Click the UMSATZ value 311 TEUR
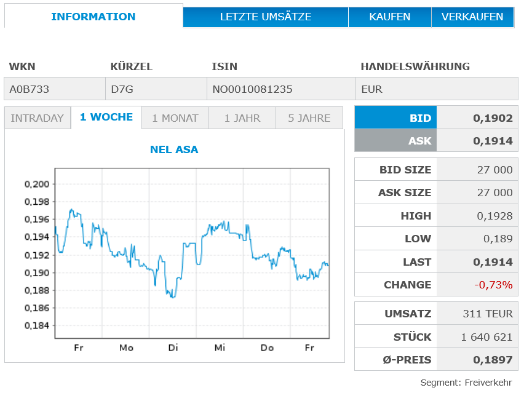The height and width of the screenshot is (401, 532). point(488,314)
